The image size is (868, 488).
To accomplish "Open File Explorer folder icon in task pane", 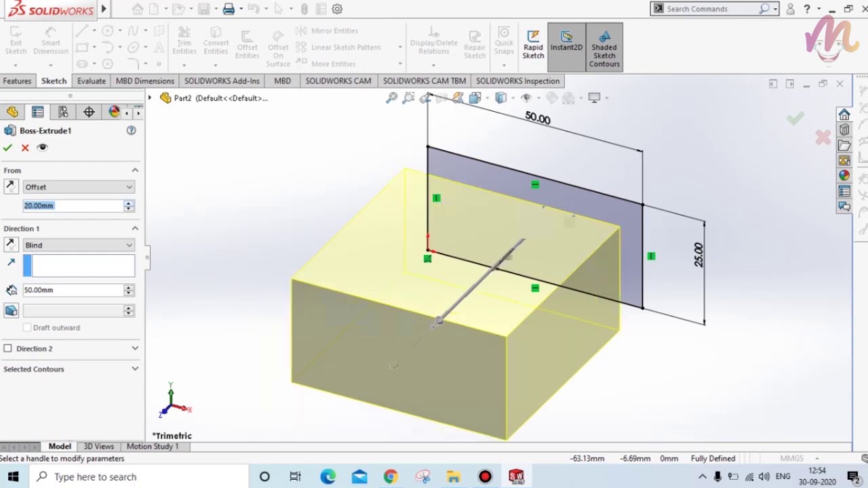I will point(844,145).
